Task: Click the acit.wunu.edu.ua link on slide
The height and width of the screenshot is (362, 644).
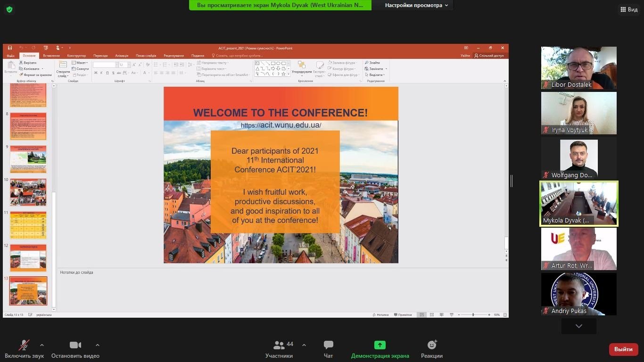Action: pos(281,125)
